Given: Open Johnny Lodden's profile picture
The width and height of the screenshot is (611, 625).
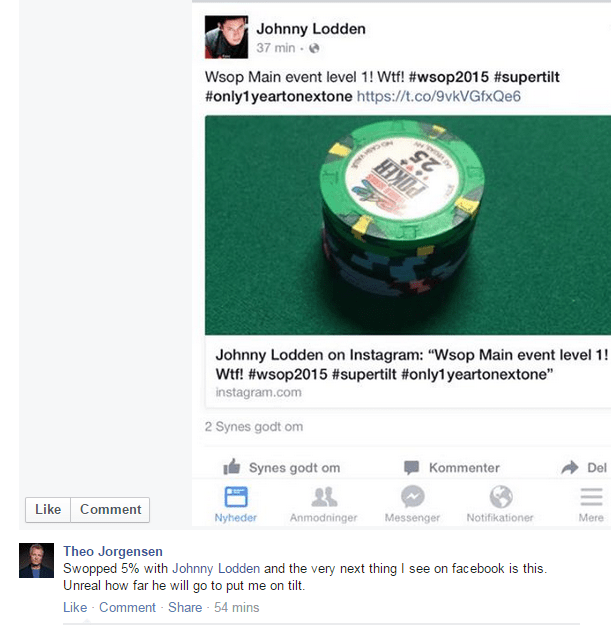Looking at the screenshot, I should (226, 37).
